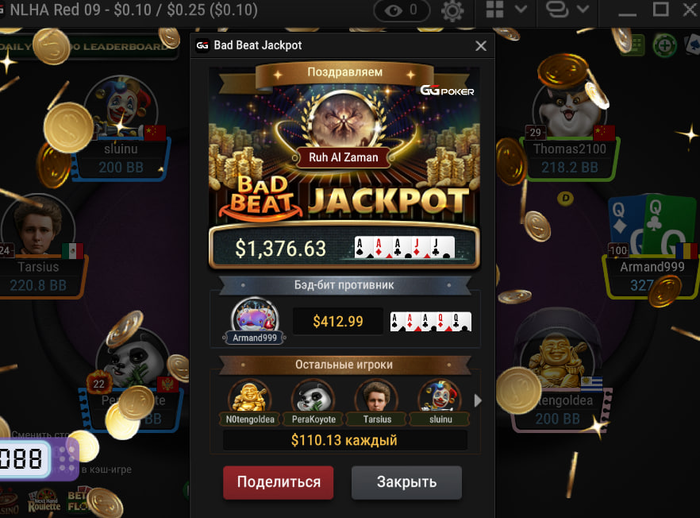Select the N0tengoldea golden Buddha avatar
The width and height of the screenshot is (700, 518).
250,402
